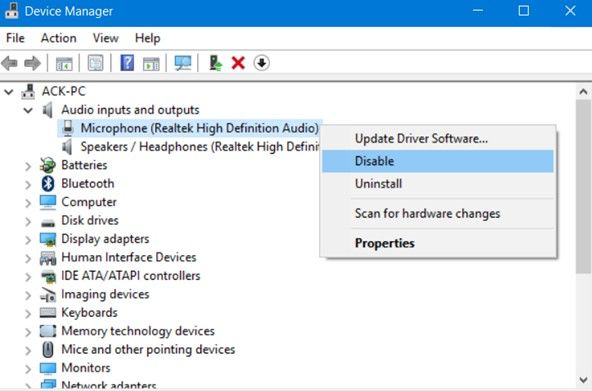
Task: Expand the Human Interface Devices chevron
Action: (x=28, y=259)
